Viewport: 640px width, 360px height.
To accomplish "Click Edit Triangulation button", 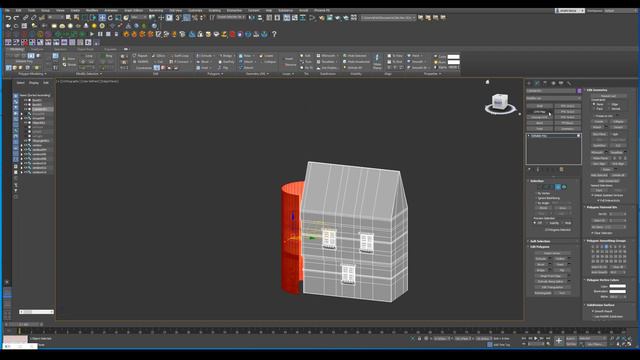I will (552, 287).
